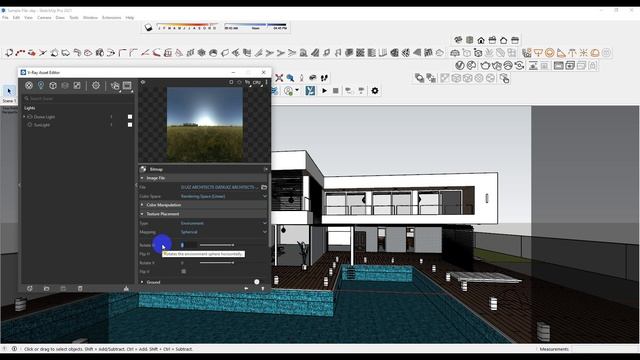This screenshot has width=640, height=360.
Task: Open the Mapping Spherical dropdown
Action: pyautogui.click(x=224, y=232)
